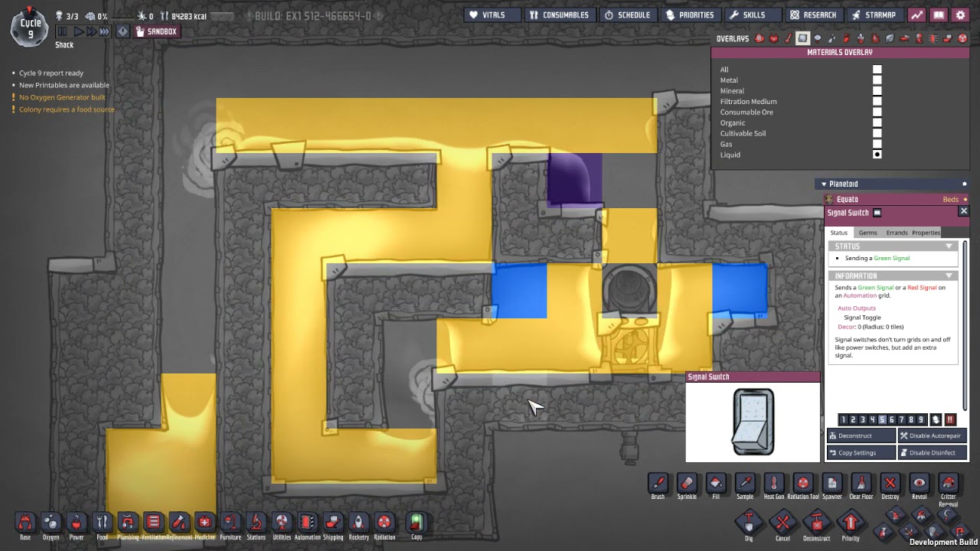This screenshot has height=551, width=980.
Task: Collapse the Status section
Action: [x=949, y=246]
